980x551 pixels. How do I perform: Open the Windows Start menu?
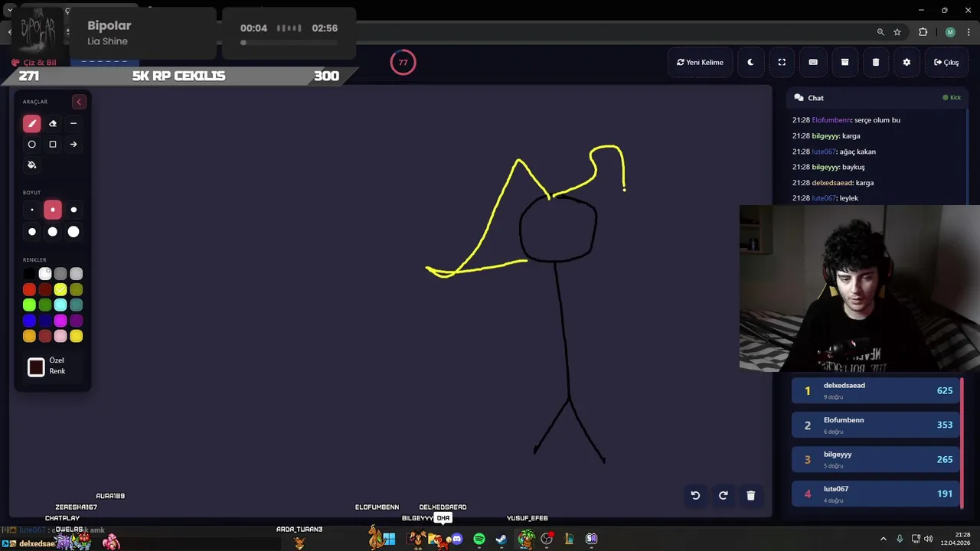point(389,540)
